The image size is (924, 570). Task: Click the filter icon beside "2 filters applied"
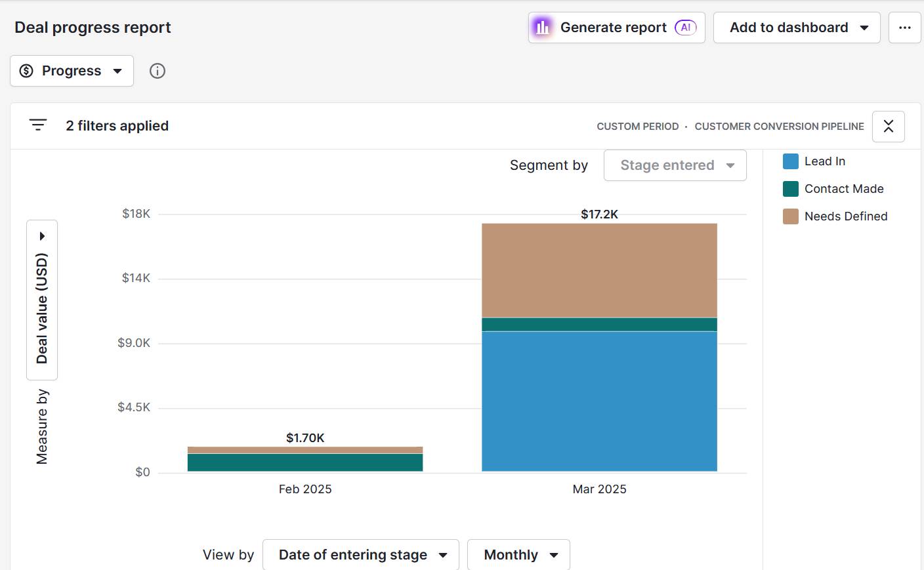tap(38, 125)
